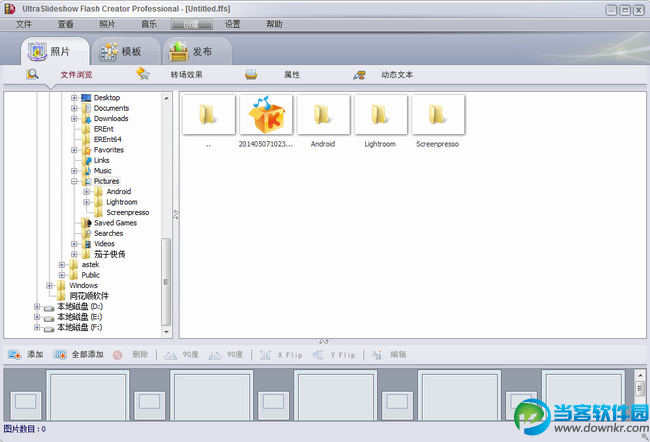650x442 pixels.
Task: Open Screenpresso folder thumbnail
Action: (x=438, y=114)
